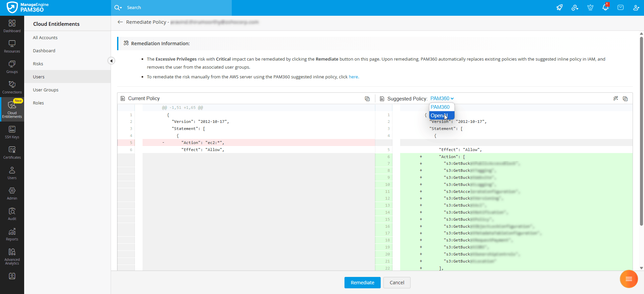Copy the current policy to clipboard
This screenshot has height=294, width=644.
point(367,99)
